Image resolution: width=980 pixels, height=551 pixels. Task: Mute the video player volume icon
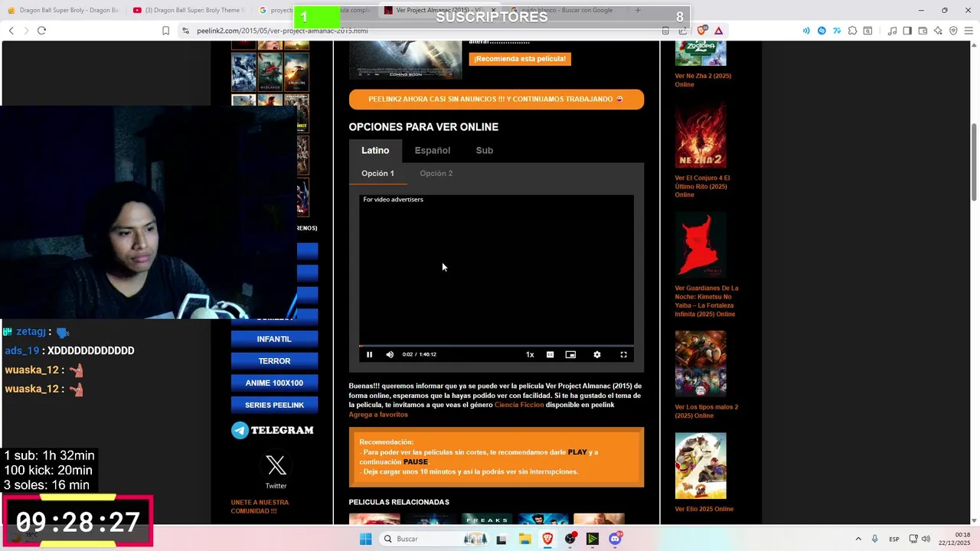point(390,354)
